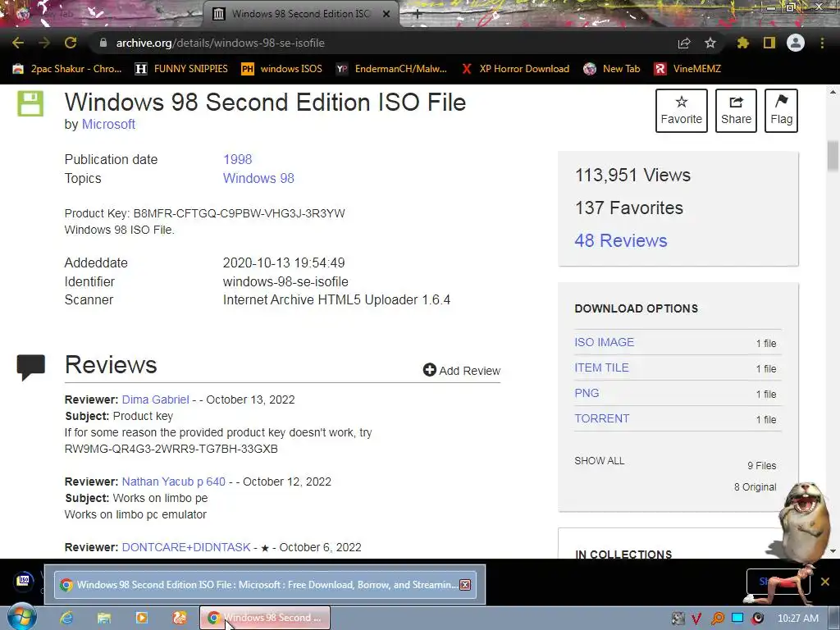The height and width of the screenshot is (630, 840).
Task: Open the new tab plus button
Action: point(418,14)
